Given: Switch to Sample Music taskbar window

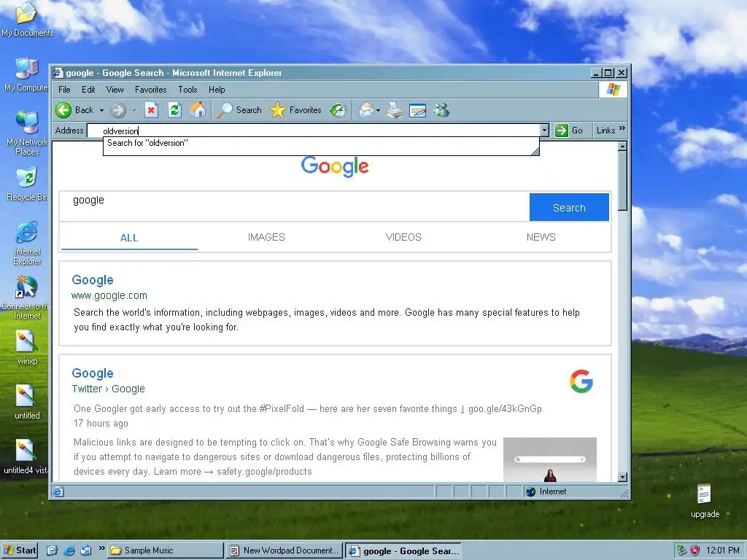Looking at the screenshot, I should click(165, 551).
